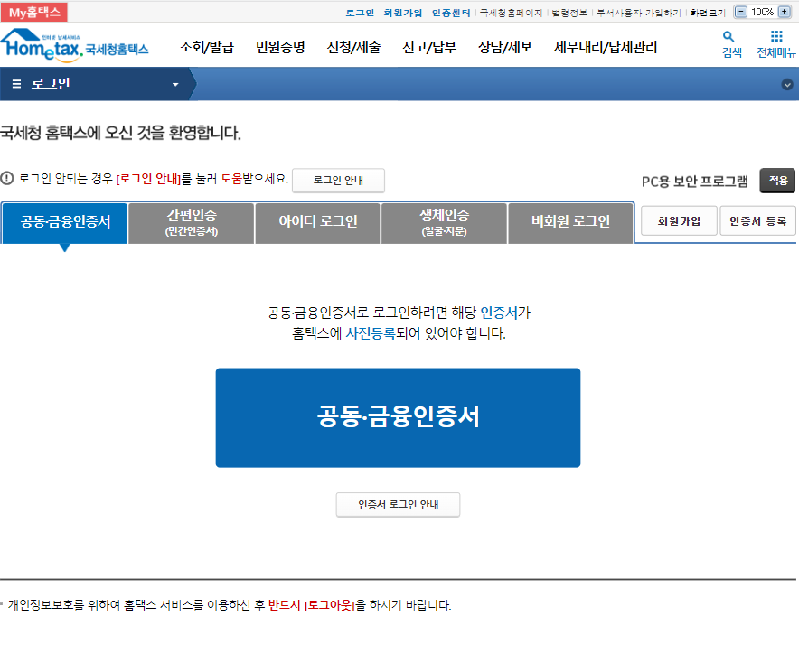Click the 인증서 로그인 안내 button

(398, 505)
